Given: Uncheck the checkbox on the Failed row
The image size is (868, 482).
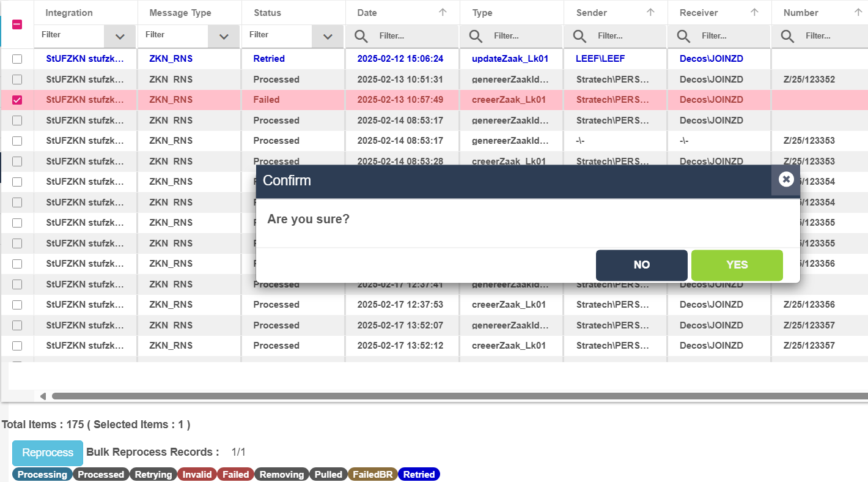Looking at the screenshot, I should pos(17,100).
